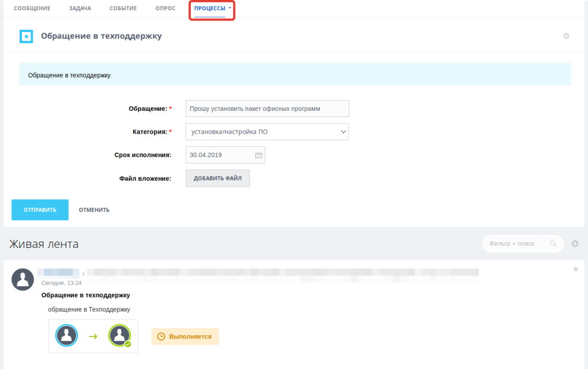Screen dimensions: 588x369
Task: Mark the feed post with star
Action: 575,269
